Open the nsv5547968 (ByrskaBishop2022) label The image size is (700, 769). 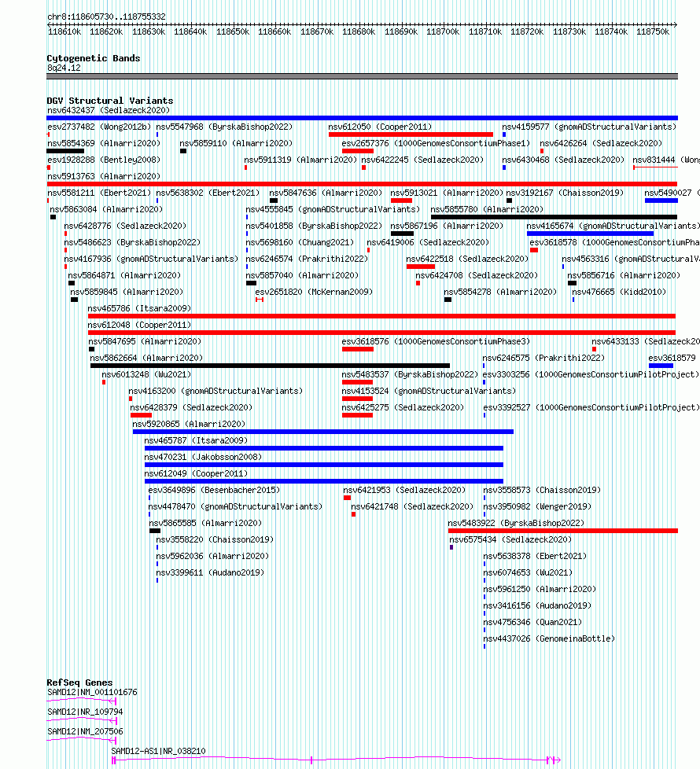[224, 127]
